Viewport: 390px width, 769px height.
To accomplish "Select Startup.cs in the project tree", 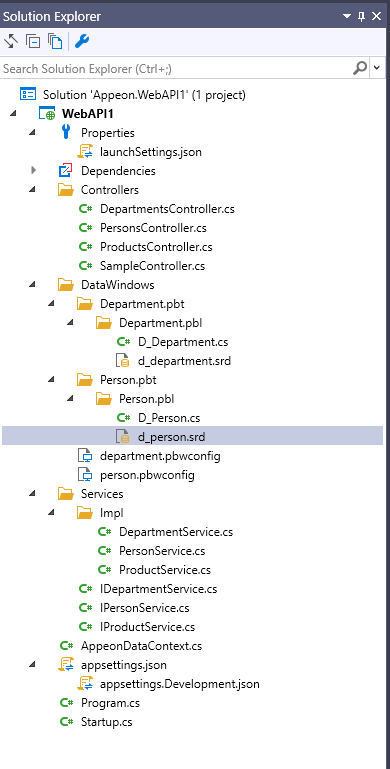I will 106,722.
